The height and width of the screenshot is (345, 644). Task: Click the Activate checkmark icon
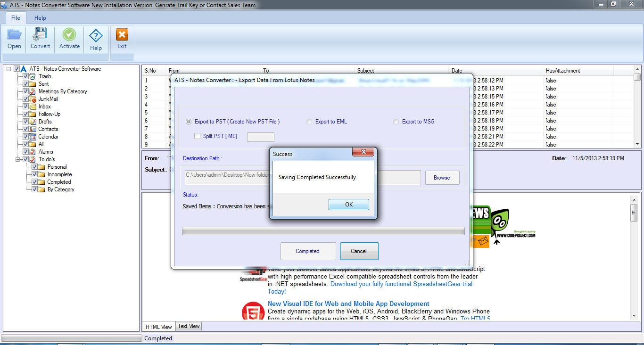click(x=69, y=34)
